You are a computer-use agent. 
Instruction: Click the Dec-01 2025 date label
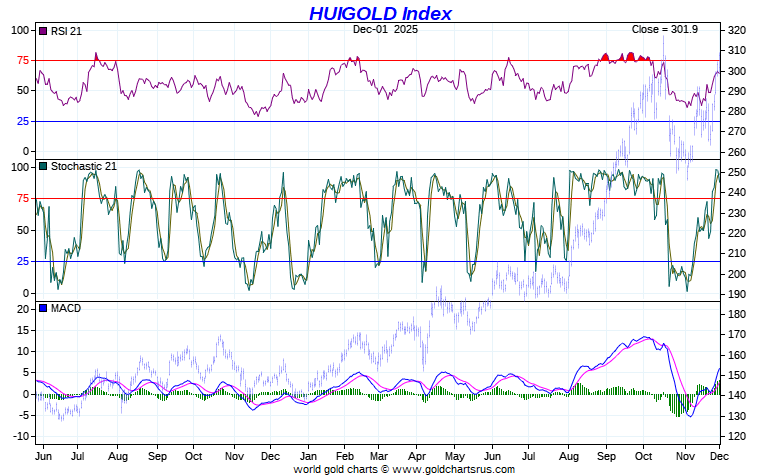point(385,29)
